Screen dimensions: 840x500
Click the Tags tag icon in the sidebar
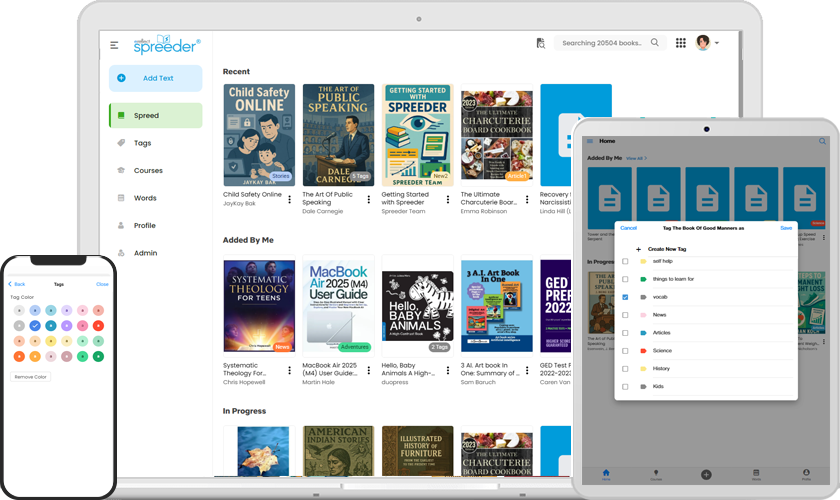[x=121, y=143]
